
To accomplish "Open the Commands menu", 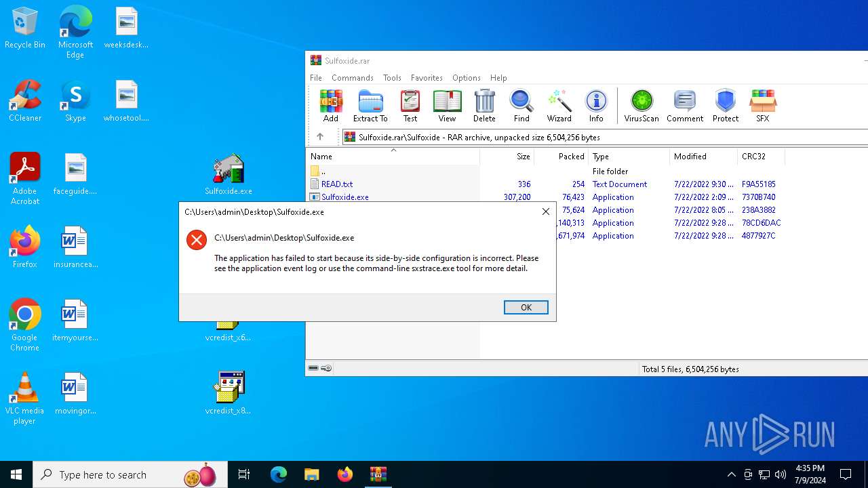I will 353,78.
